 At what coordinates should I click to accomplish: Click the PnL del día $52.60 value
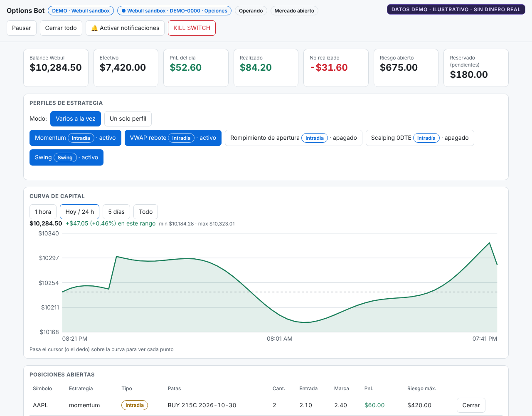[x=185, y=67]
